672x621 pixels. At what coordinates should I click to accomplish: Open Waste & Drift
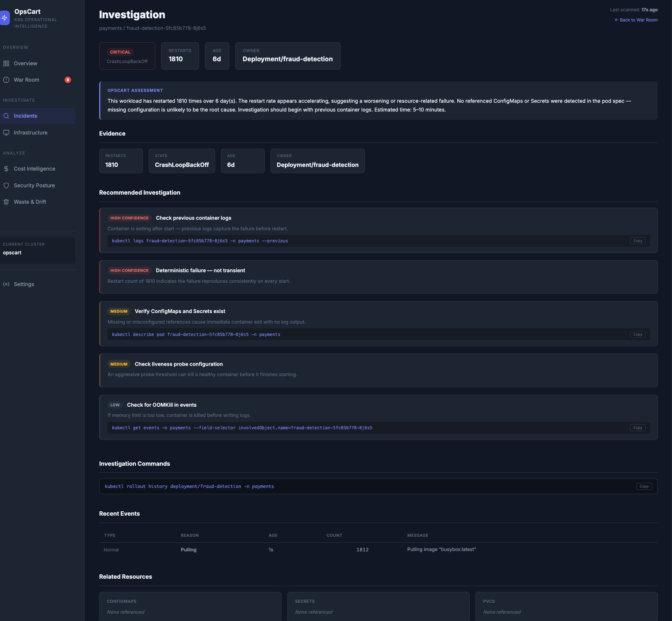(x=38, y=202)
